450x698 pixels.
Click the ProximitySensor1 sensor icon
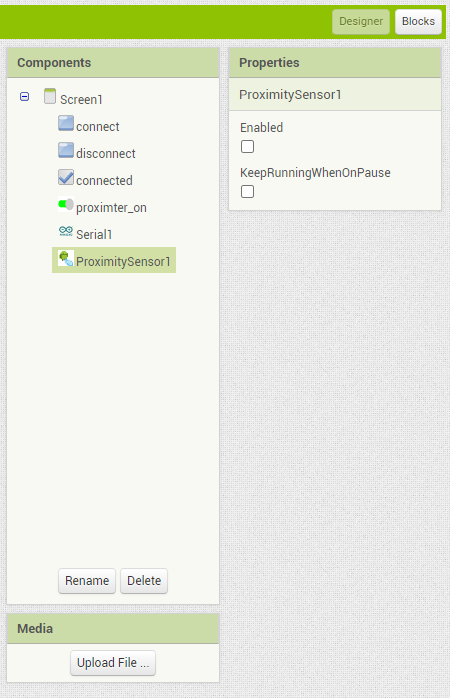click(66, 258)
